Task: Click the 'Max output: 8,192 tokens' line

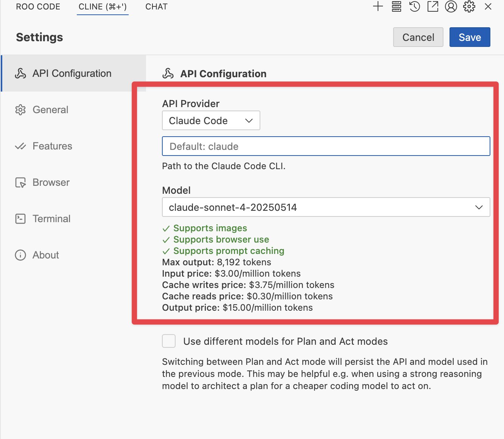Action: 216,262
